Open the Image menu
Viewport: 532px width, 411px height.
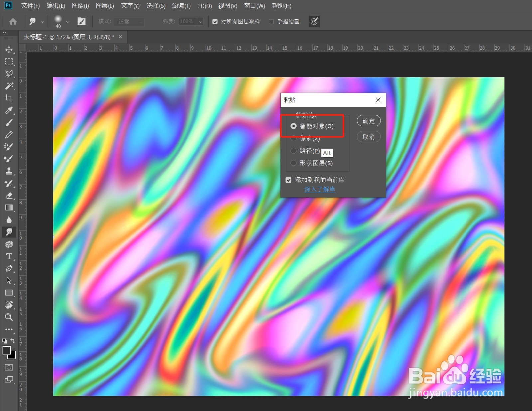(80, 6)
